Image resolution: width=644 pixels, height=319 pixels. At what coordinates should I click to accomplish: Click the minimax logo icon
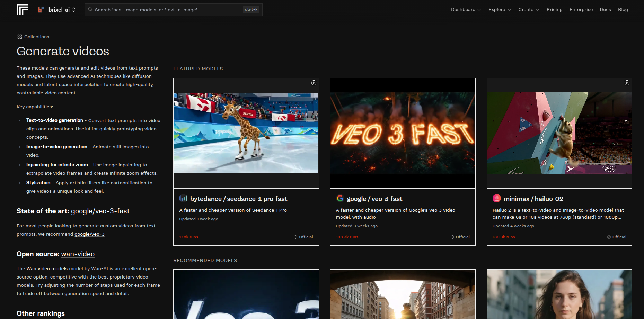496,198
